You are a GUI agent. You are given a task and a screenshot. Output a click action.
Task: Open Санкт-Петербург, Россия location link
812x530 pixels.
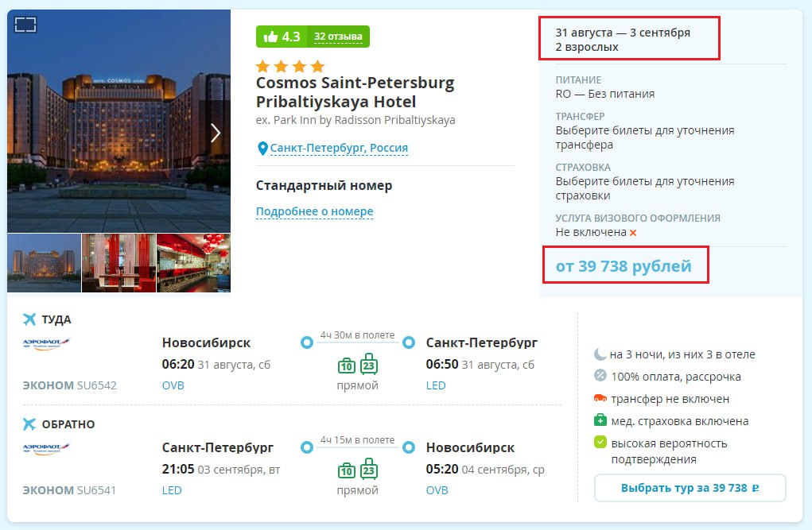[340, 148]
